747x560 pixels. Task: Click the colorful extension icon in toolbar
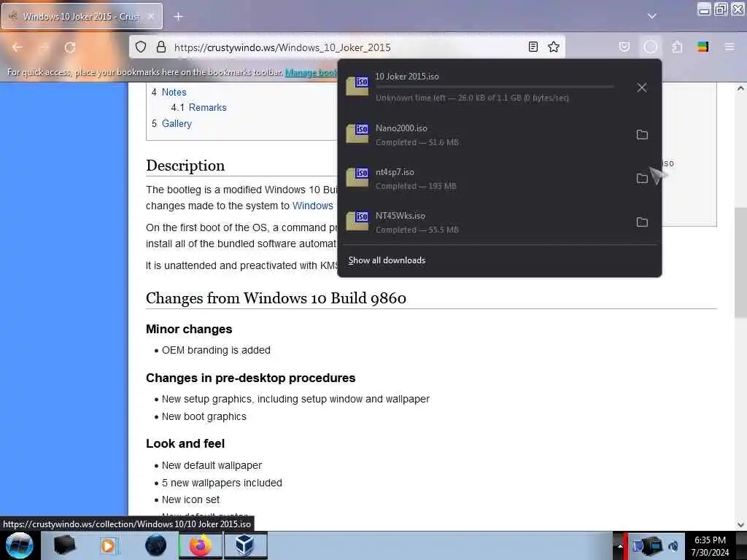(x=703, y=47)
